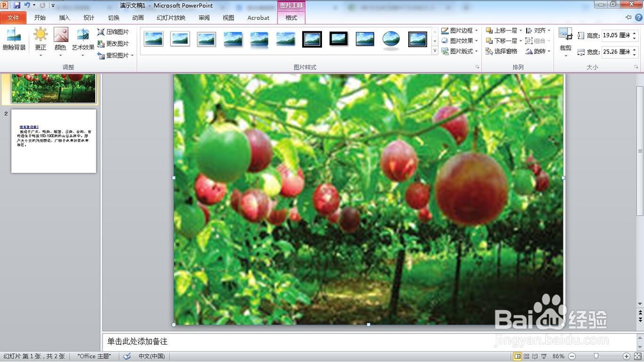
Task: Move the picture styles gallery down one row
Action: 435,41
